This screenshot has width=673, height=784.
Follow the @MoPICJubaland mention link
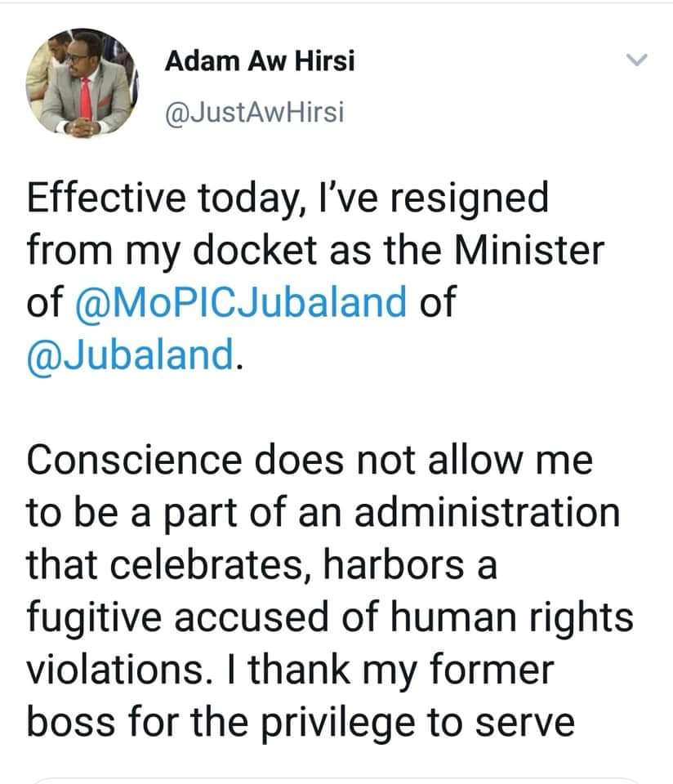click(x=240, y=301)
